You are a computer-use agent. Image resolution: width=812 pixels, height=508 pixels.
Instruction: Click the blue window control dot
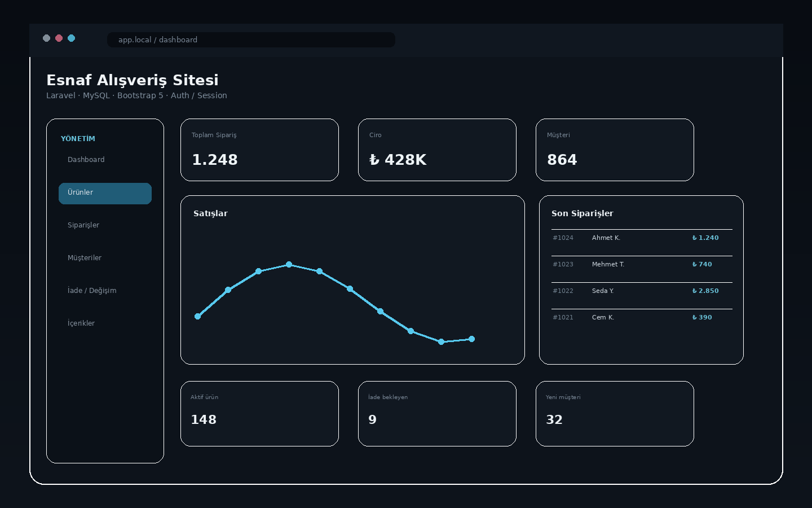click(71, 38)
